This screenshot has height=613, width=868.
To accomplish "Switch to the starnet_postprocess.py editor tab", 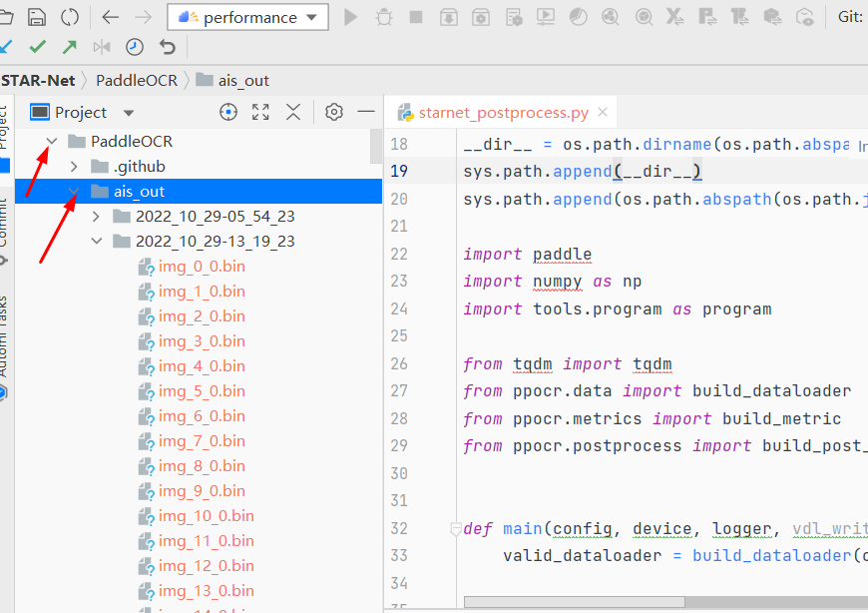I will coord(503,113).
